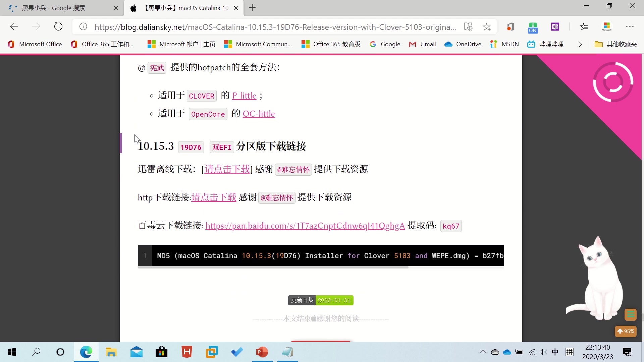Open Windows search in taskbar
The height and width of the screenshot is (362, 644).
(x=36, y=352)
